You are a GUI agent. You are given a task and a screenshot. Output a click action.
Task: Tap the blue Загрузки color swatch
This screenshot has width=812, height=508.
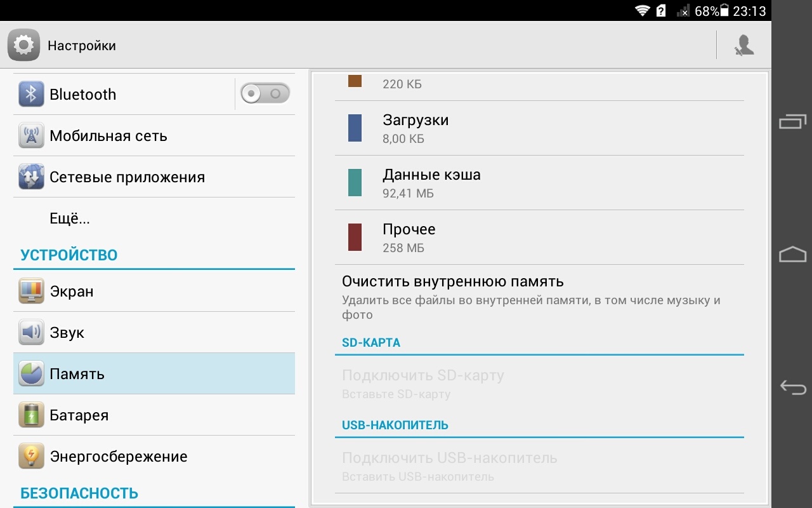point(355,128)
